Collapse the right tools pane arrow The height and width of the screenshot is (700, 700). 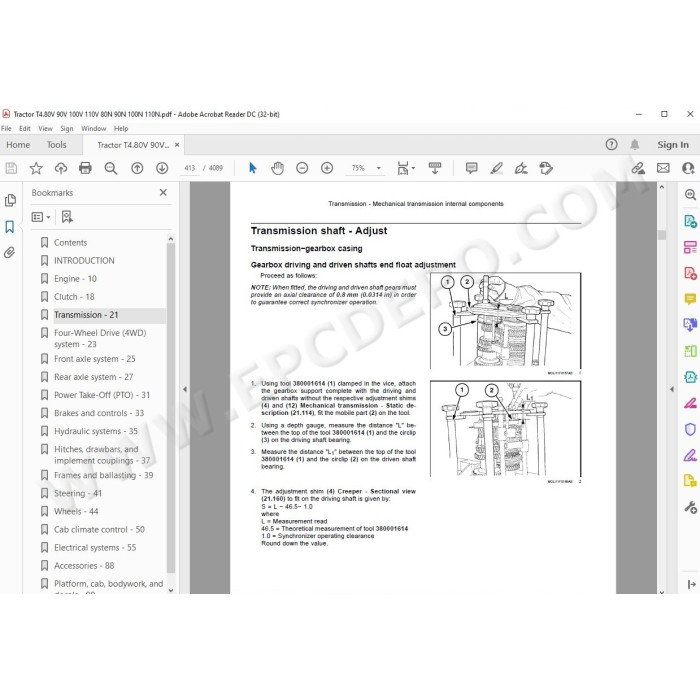[x=672, y=390]
